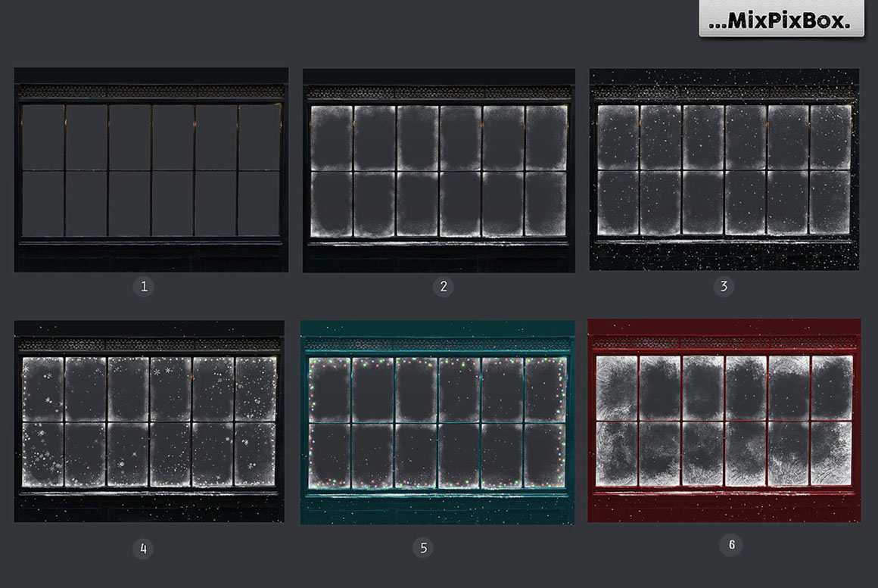Click the number 1 circle badge
Screen dimensions: 878x588
[143, 287]
